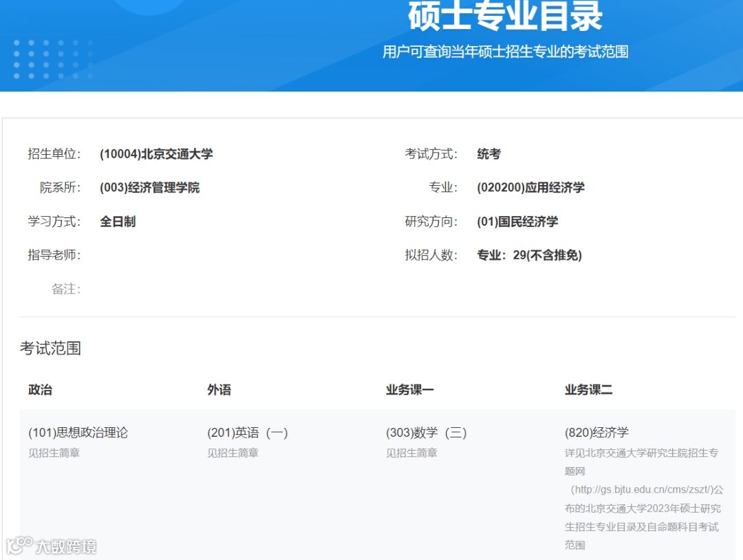Select cell (303)数学（三）
The width and height of the screenshot is (743, 560).
pyautogui.click(x=427, y=433)
